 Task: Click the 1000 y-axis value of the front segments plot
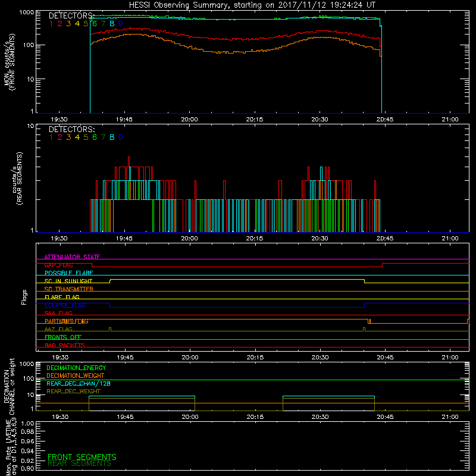tap(27, 12)
